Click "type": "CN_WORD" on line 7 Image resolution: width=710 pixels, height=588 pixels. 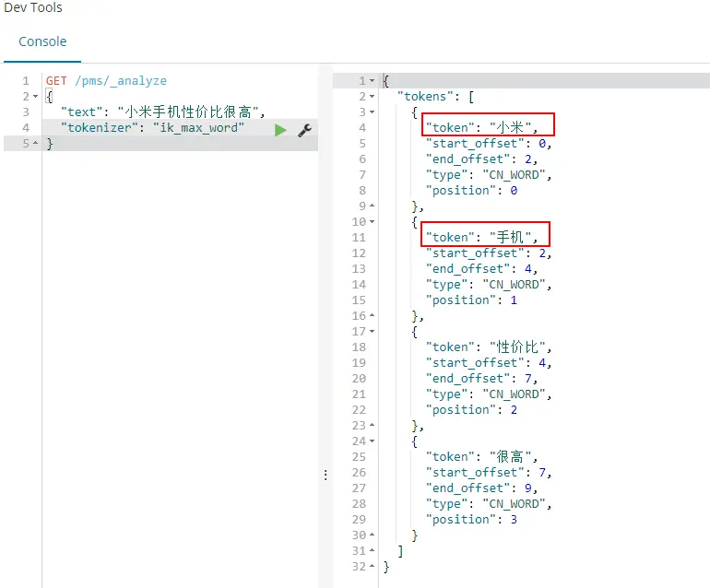click(489, 175)
